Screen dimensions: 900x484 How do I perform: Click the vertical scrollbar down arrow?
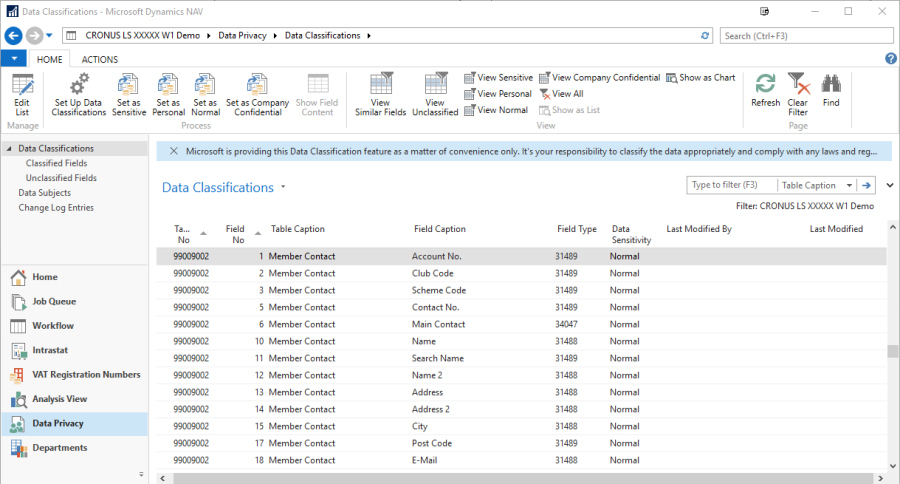click(x=892, y=466)
